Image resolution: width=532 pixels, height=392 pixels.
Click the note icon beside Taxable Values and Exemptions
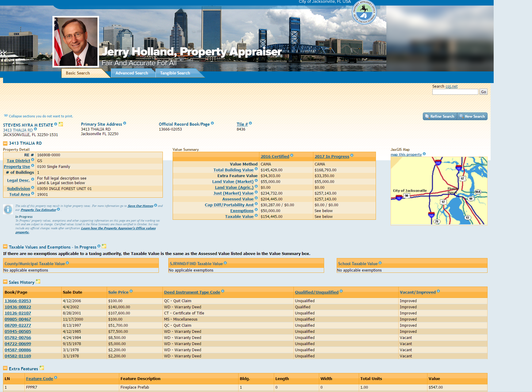pos(104,246)
